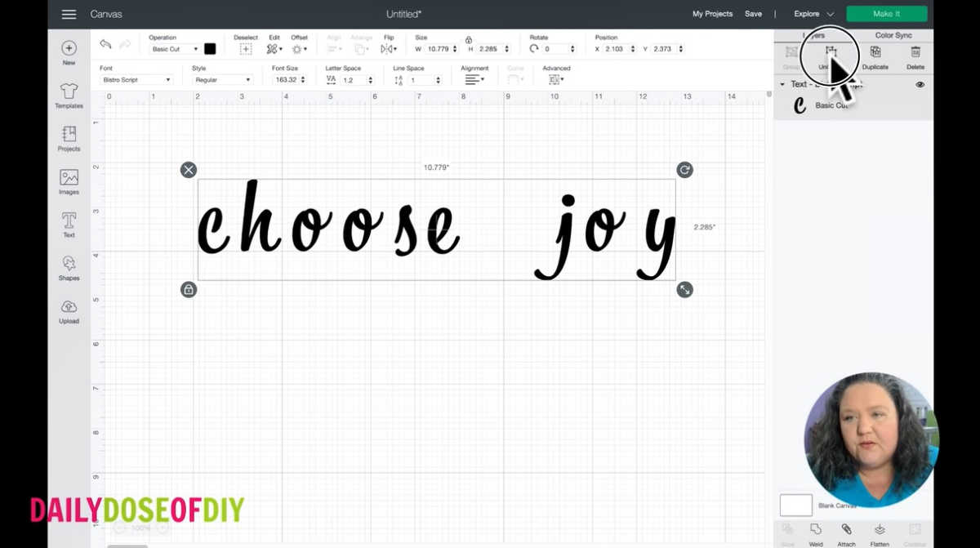Viewport: 980px width, 548px height.
Task: Expand the Explore dropdown
Action: pos(814,14)
